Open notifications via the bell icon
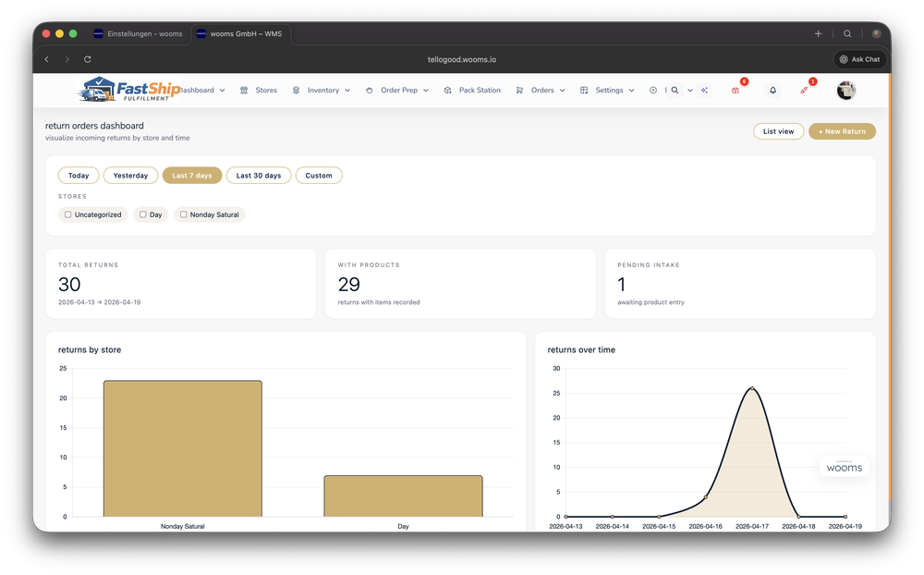The width and height of the screenshot is (924, 575). tap(772, 90)
